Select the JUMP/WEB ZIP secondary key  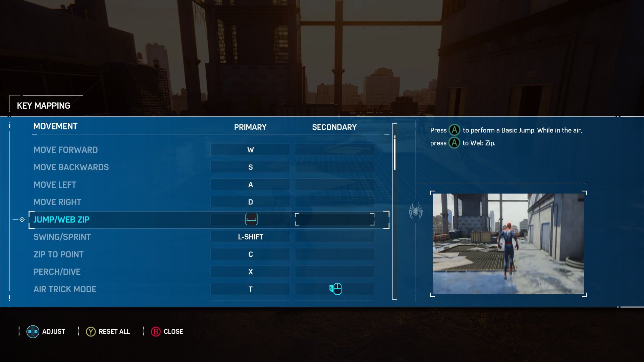[x=334, y=220]
